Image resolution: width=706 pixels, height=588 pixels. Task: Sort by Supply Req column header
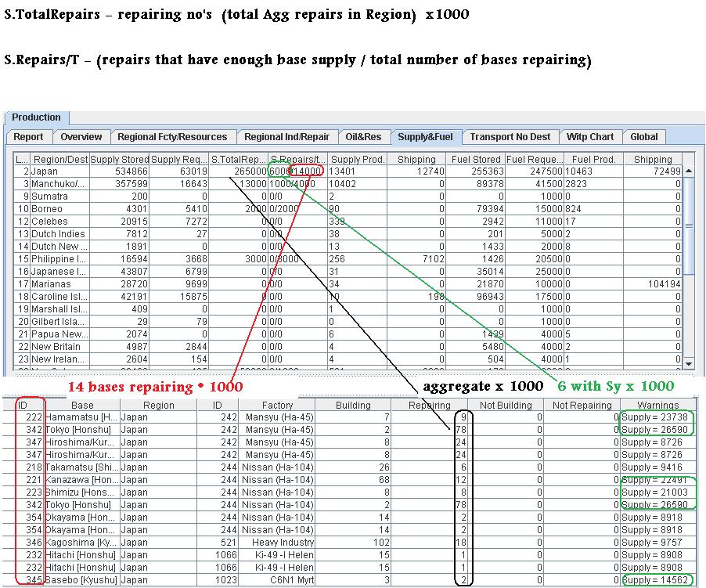tap(179, 160)
